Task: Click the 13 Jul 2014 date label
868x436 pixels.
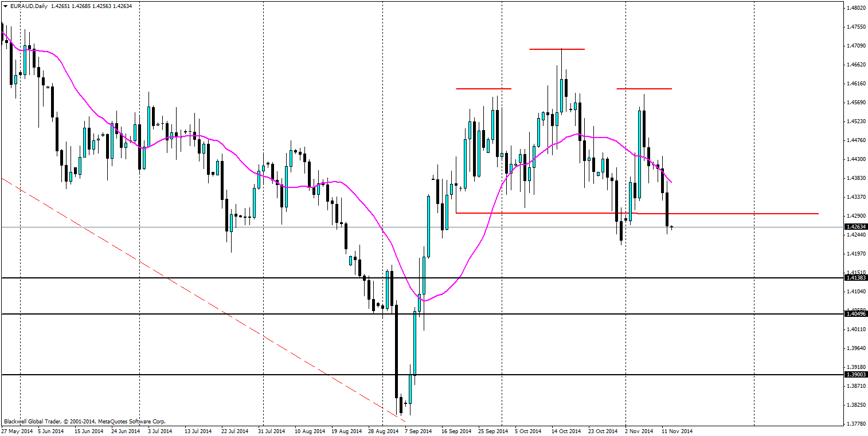Action: [198, 431]
